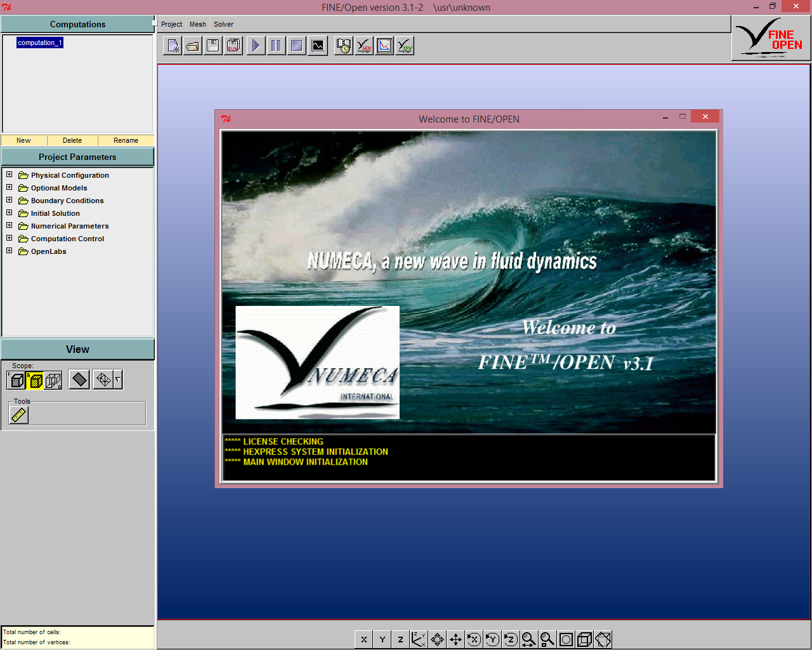This screenshot has height=650, width=812.
Task: Select Computation Control label
Action: coord(67,239)
